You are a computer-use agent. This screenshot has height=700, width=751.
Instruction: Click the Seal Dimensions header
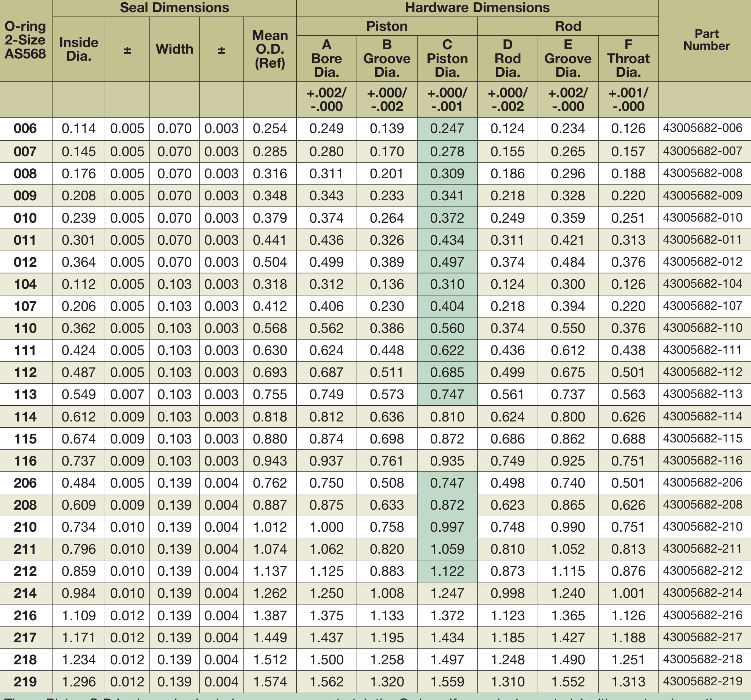click(x=174, y=8)
